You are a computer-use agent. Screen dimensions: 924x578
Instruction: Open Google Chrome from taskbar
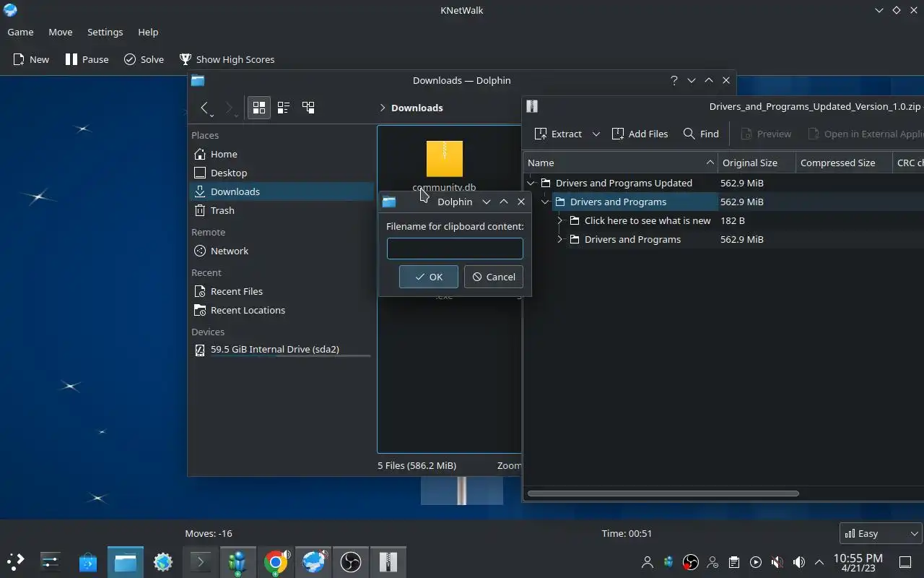point(275,561)
